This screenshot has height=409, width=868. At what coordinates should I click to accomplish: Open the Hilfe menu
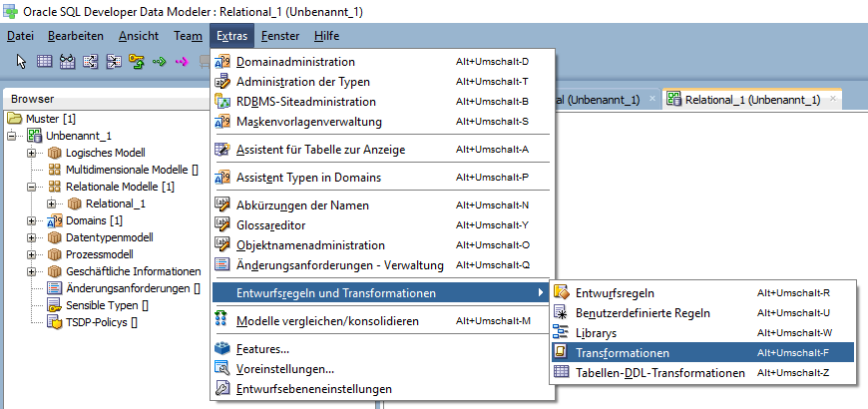coord(326,36)
